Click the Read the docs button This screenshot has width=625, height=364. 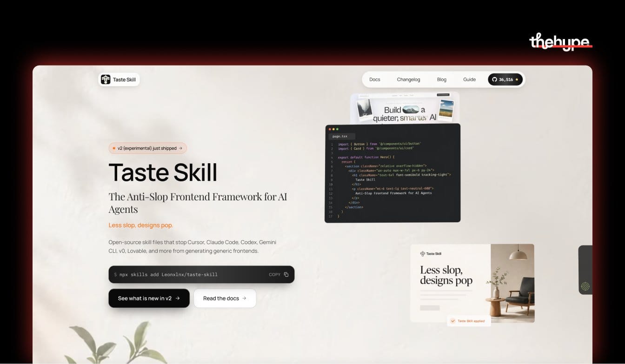pos(225,298)
